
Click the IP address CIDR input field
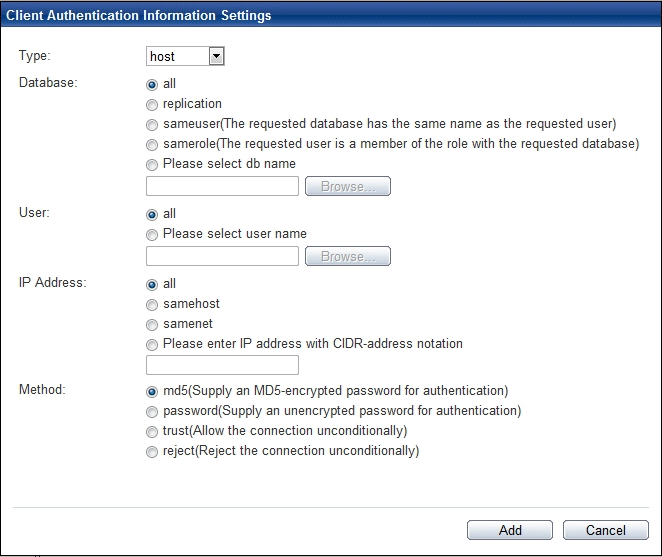[x=222, y=365]
